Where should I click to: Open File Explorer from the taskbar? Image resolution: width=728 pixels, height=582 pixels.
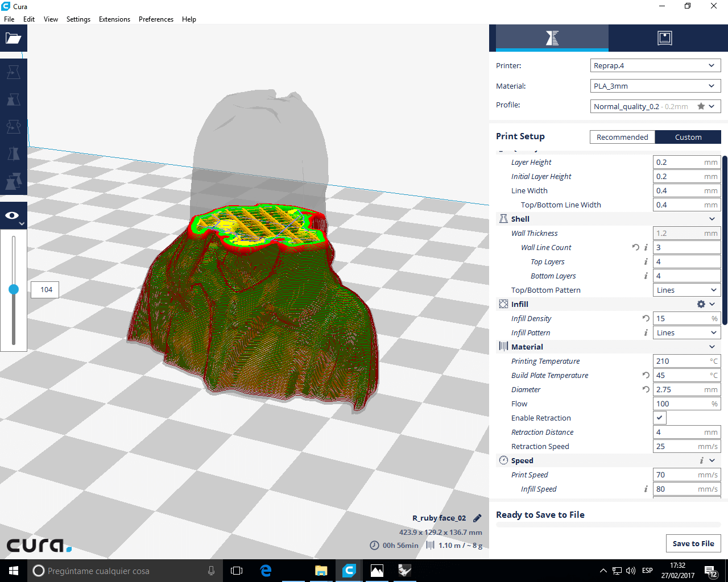321,571
